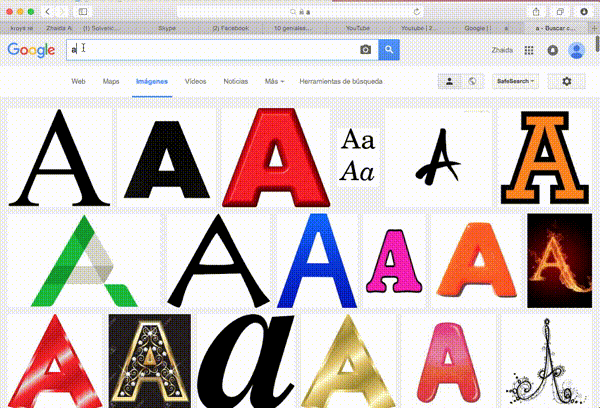Open Herramientas de búsqueda
The width and height of the screenshot is (600, 408).
coord(341,81)
